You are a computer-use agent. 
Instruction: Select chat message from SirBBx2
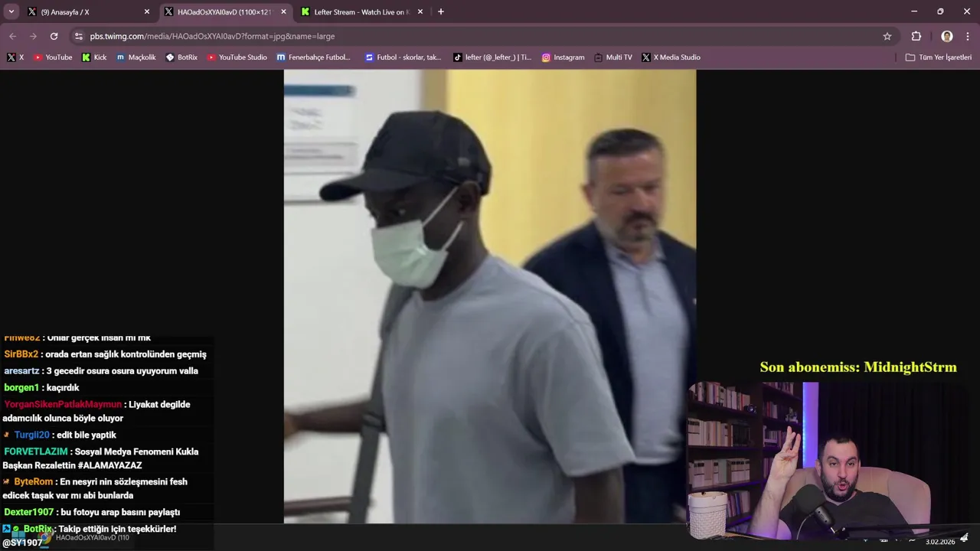click(x=106, y=354)
